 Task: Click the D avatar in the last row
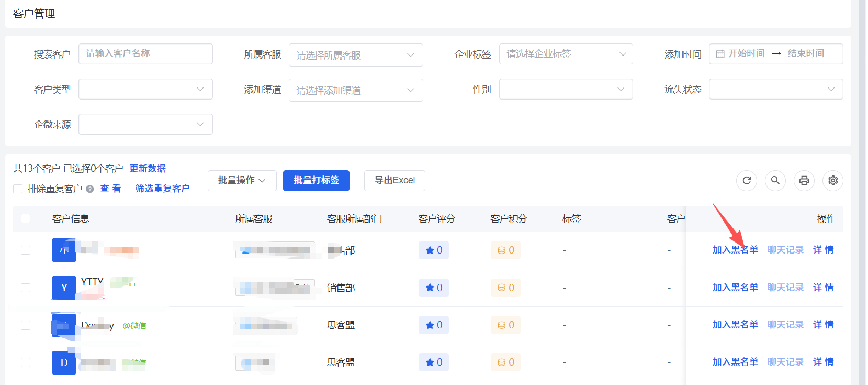(64, 362)
